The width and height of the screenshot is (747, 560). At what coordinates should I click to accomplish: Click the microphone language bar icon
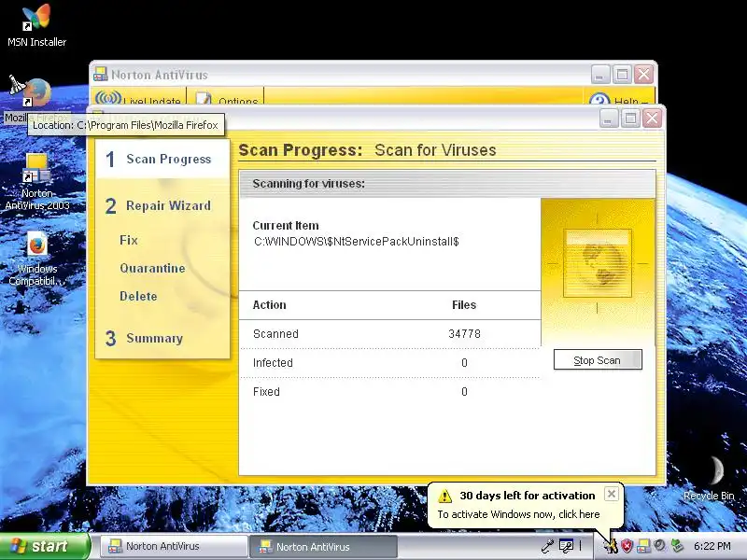click(548, 546)
